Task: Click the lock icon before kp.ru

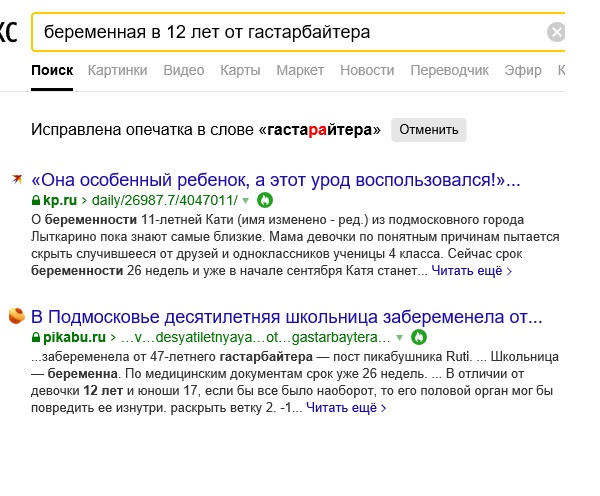Action: pyautogui.click(x=36, y=200)
